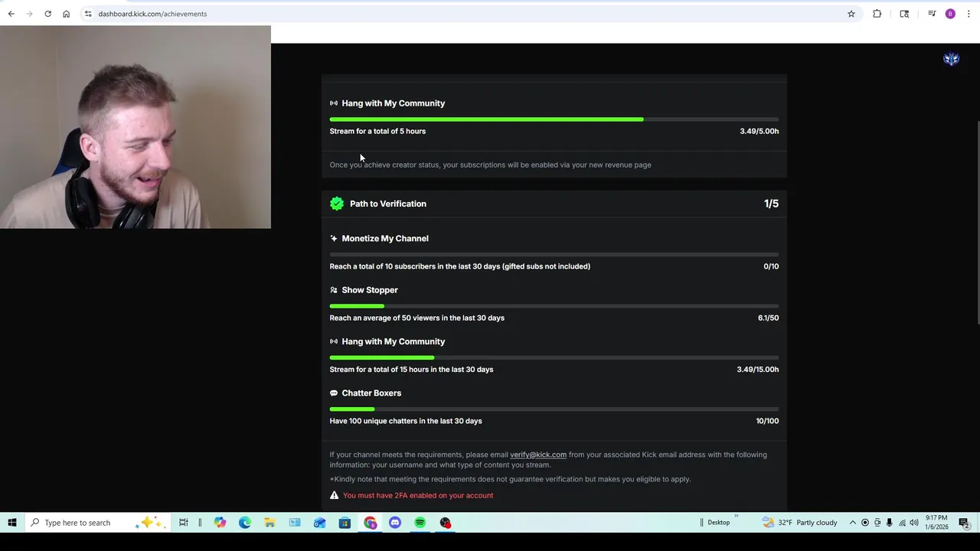Screen dimensions: 980x551
Task: Show hidden system tray icons
Action: pyautogui.click(x=853, y=523)
